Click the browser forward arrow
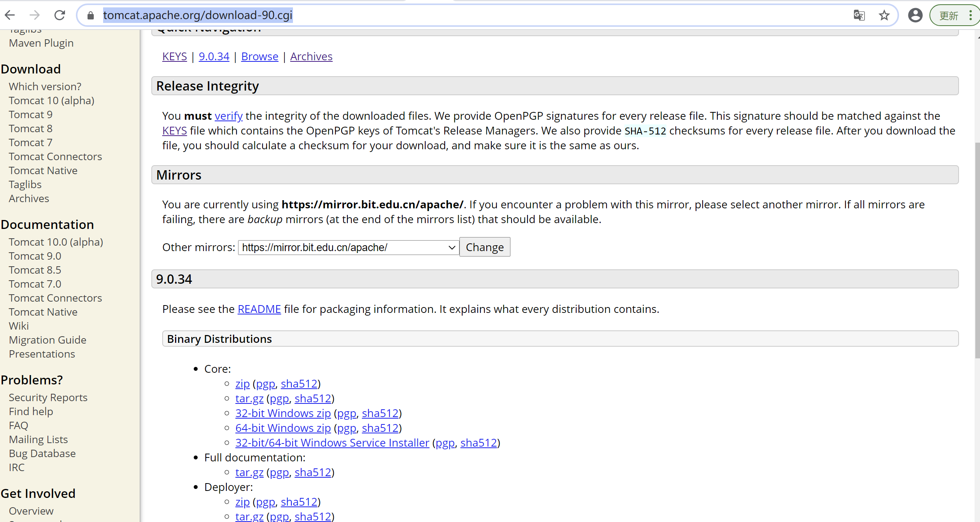 click(35, 15)
